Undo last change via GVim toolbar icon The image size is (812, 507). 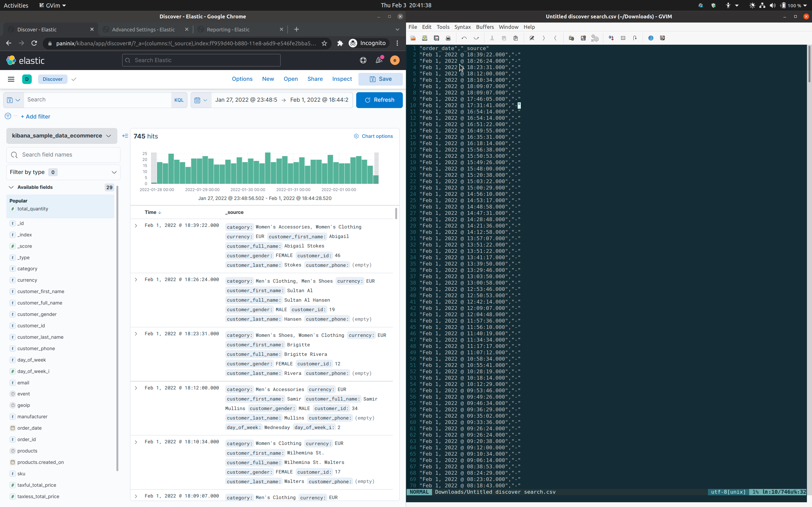pyautogui.click(x=464, y=38)
